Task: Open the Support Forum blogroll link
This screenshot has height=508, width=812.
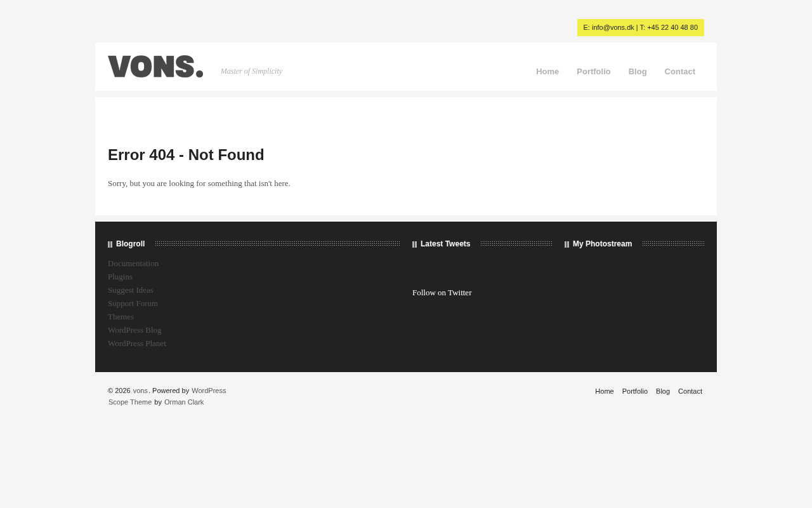Action: click(133, 304)
